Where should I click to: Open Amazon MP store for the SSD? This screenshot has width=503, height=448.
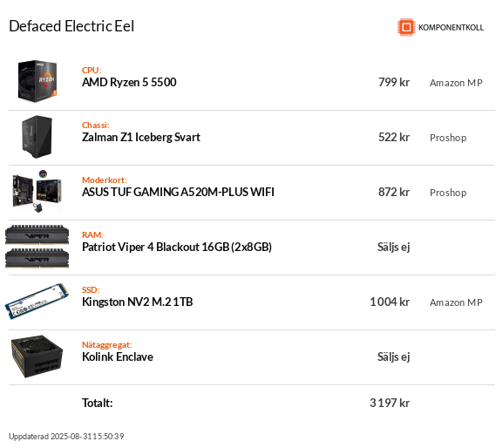point(456,302)
